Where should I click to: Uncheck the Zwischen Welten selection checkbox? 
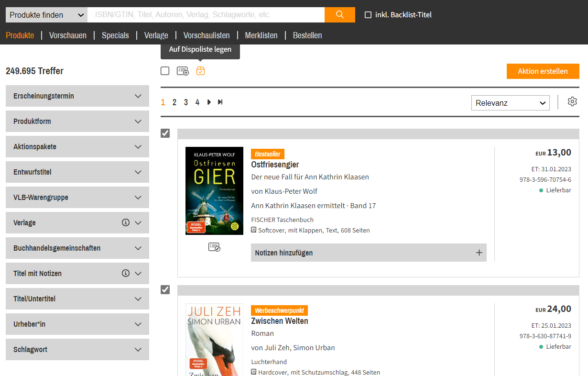(x=165, y=289)
